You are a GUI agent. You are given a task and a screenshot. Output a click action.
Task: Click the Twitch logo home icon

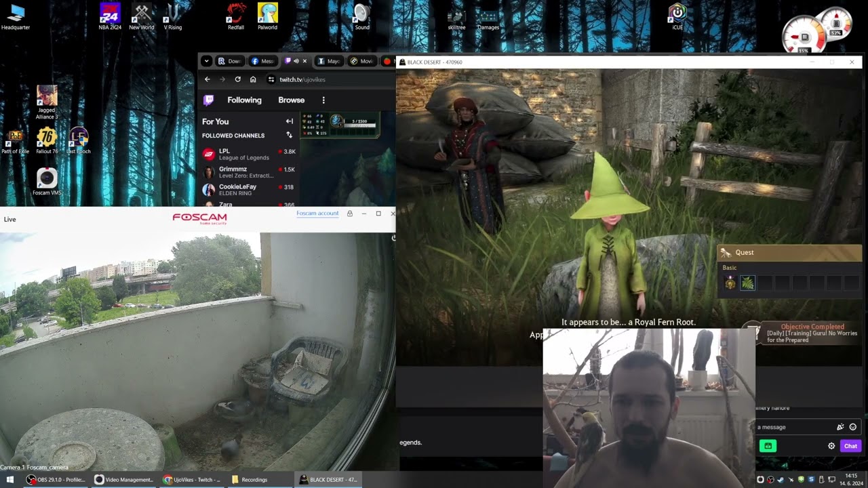pyautogui.click(x=209, y=100)
